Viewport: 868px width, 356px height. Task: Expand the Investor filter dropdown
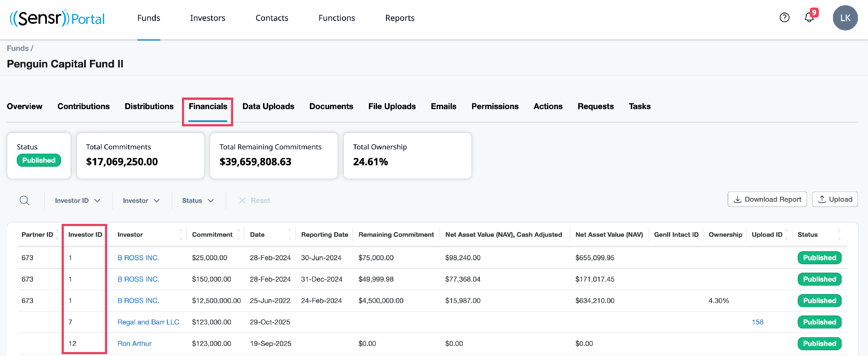[x=141, y=201]
